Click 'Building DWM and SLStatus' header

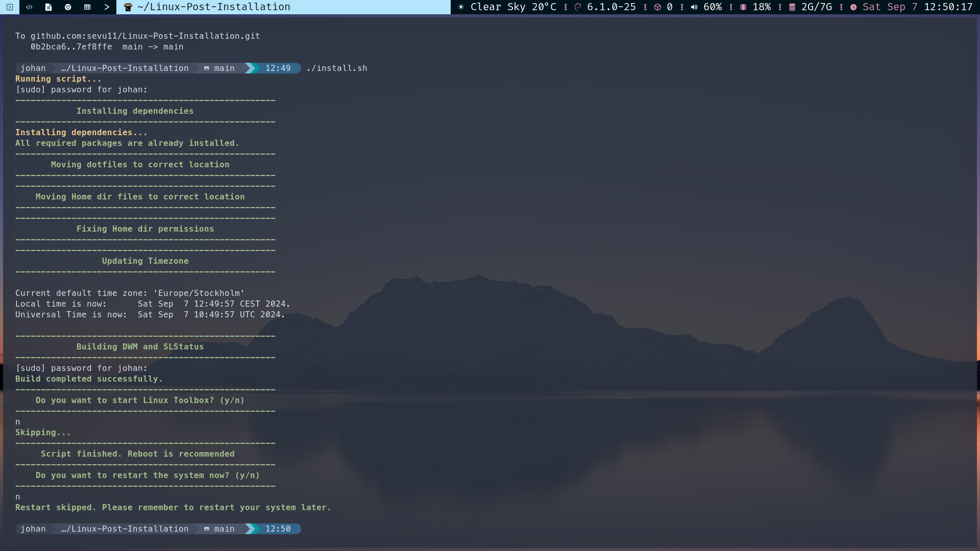[140, 347]
